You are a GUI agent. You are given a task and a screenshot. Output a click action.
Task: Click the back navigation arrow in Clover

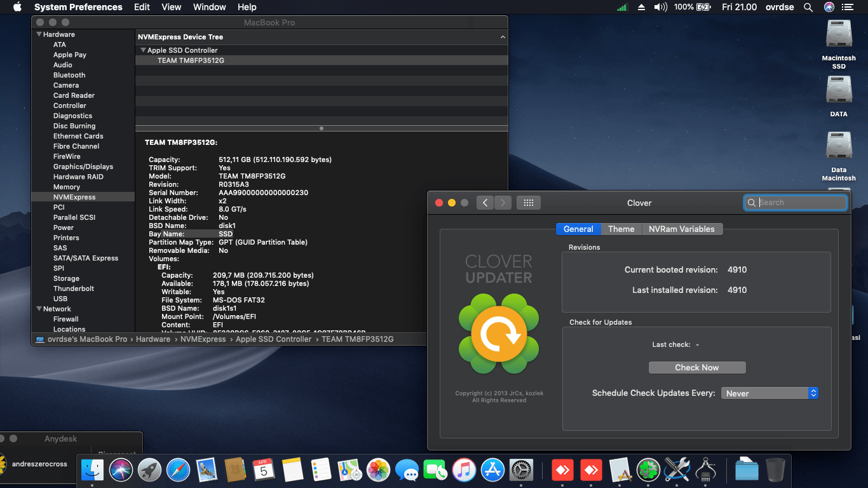[x=485, y=203]
